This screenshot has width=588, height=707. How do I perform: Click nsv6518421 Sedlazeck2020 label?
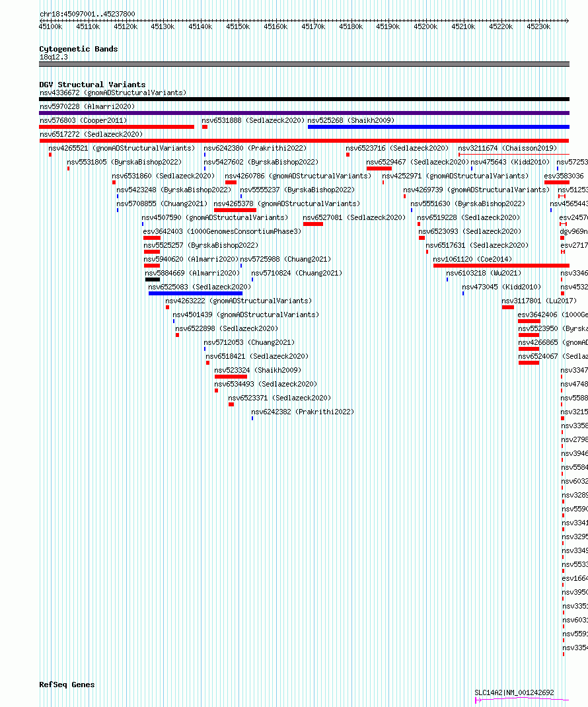click(x=257, y=357)
